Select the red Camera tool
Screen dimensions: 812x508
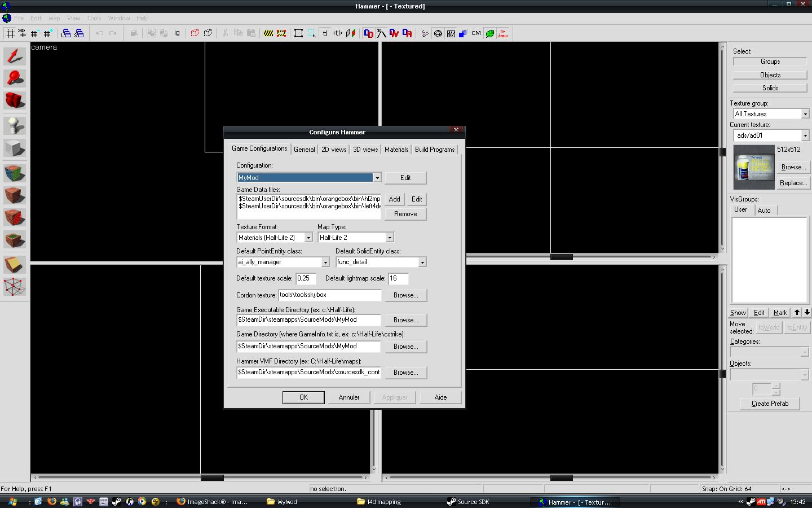pyautogui.click(x=15, y=100)
